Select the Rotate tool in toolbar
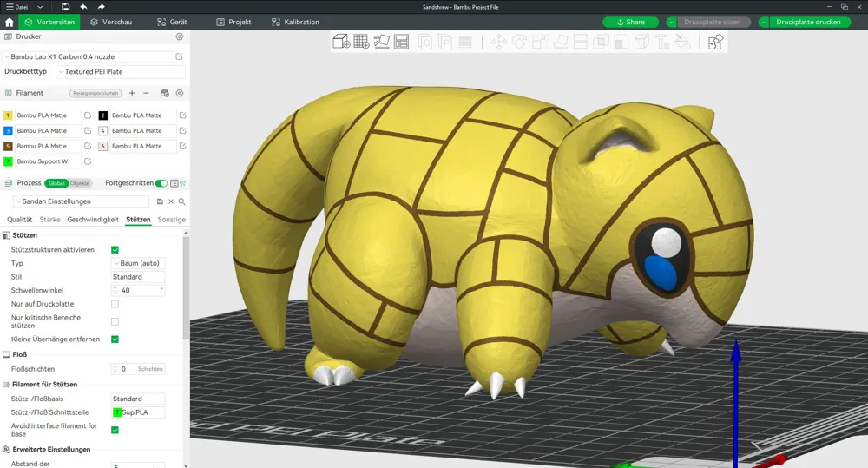868x468 pixels. pos(519,42)
